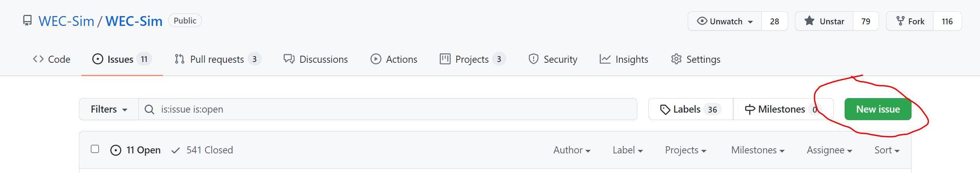This screenshot has height=173, width=980.
Task: Expand the Author filter dropdown
Action: tap(572, 150)
